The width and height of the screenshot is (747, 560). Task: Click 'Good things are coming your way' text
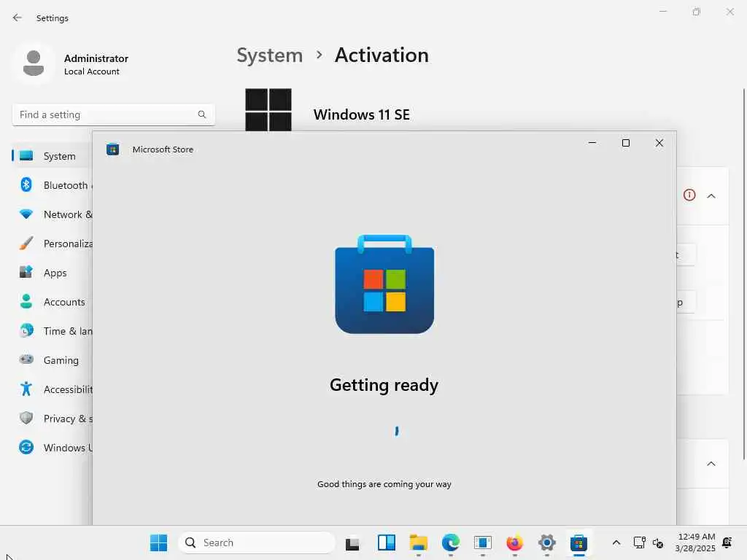coord(384,484)
